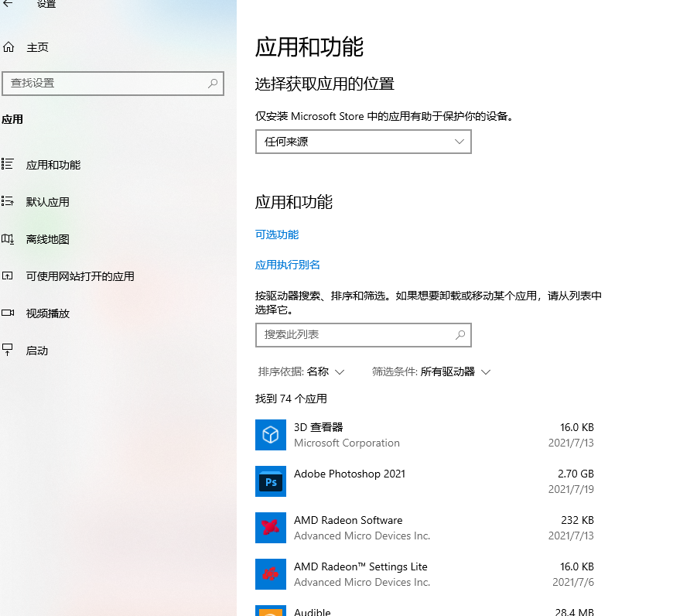Screen dimensions: 697x616
Task: Select the 3D 查看器 app name
Action: pyautogui.click(x=318, y=427)
